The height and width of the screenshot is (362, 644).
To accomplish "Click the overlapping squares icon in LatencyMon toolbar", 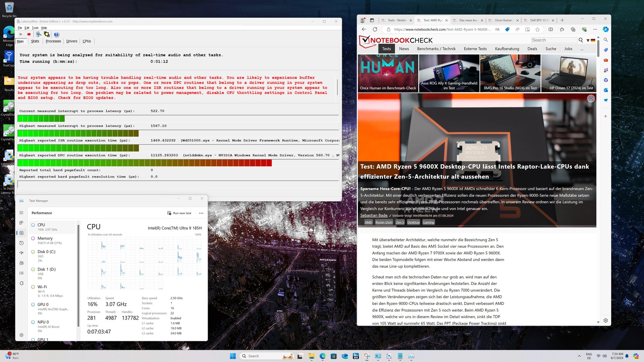I will coord(47,34).
